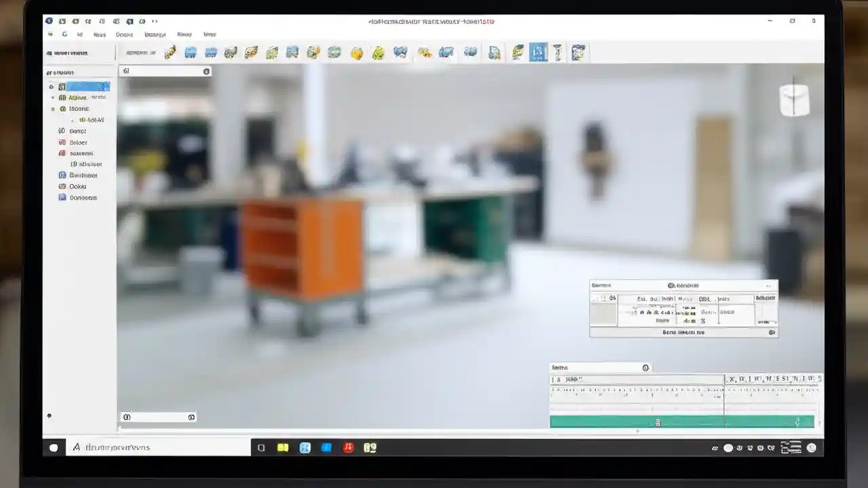Image resolution: width=868 pixels, height=488 pixels.
Task: Toggle the indicator dot beside the third tree node
Action: click(x=52, y=108)
